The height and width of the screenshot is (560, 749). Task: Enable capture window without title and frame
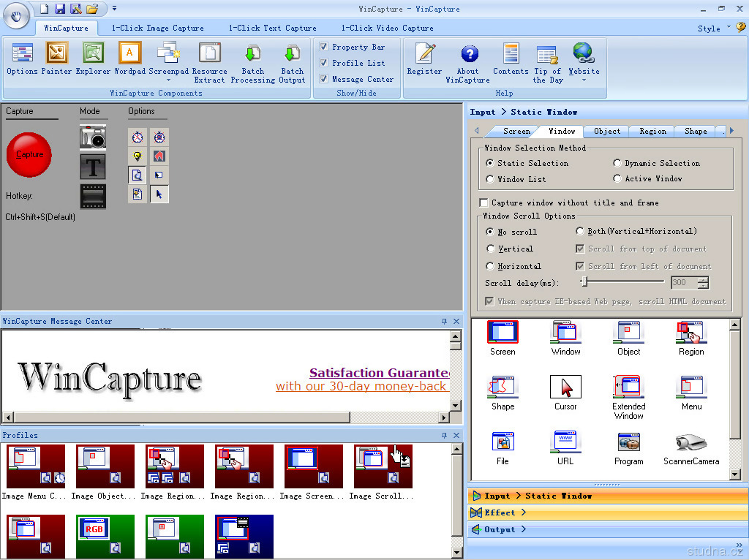(x=483, y=203)
